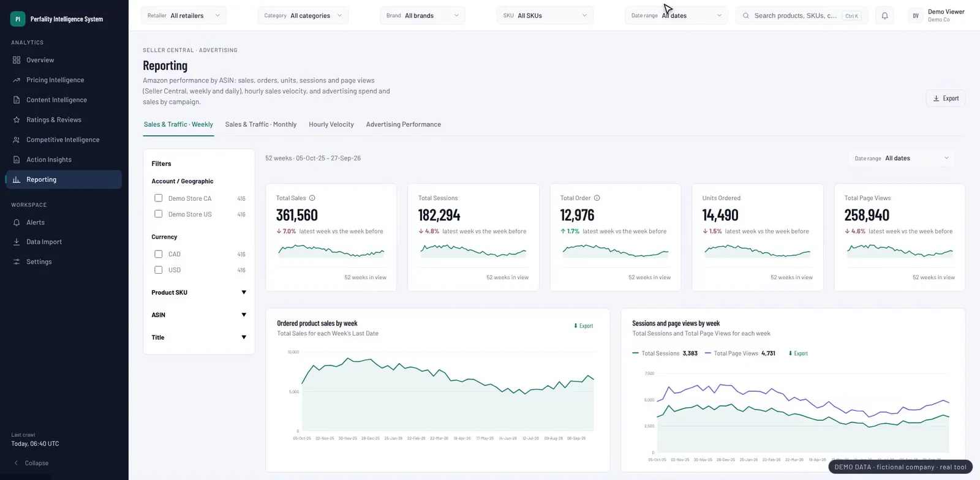The height and width of the screenshot is (480, 980).
Task: Click the Content Intelligence document icon
Action: 17,100
